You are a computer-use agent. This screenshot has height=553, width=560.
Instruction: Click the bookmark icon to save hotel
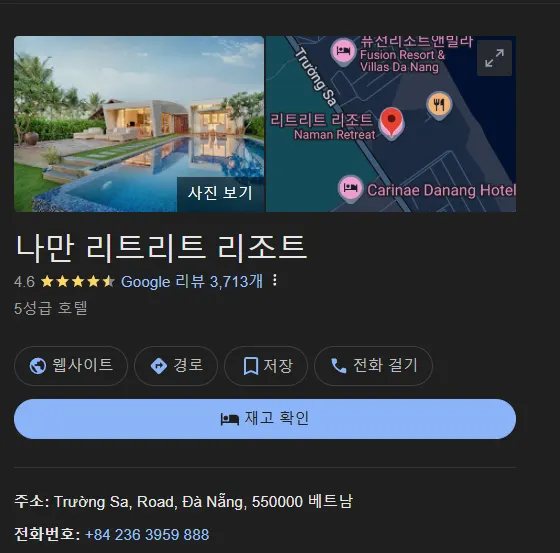tap(251, 366)
